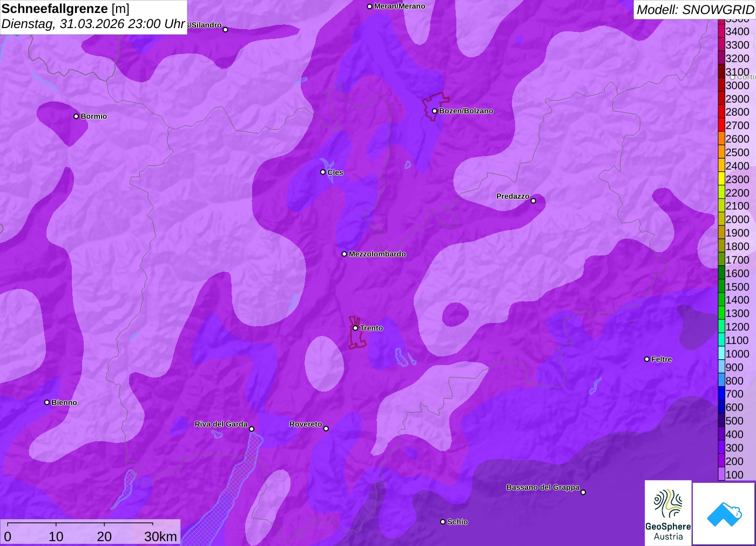Click the blue cloud logo icon
This screenshot has height=546, width=756.
(724, 514)
